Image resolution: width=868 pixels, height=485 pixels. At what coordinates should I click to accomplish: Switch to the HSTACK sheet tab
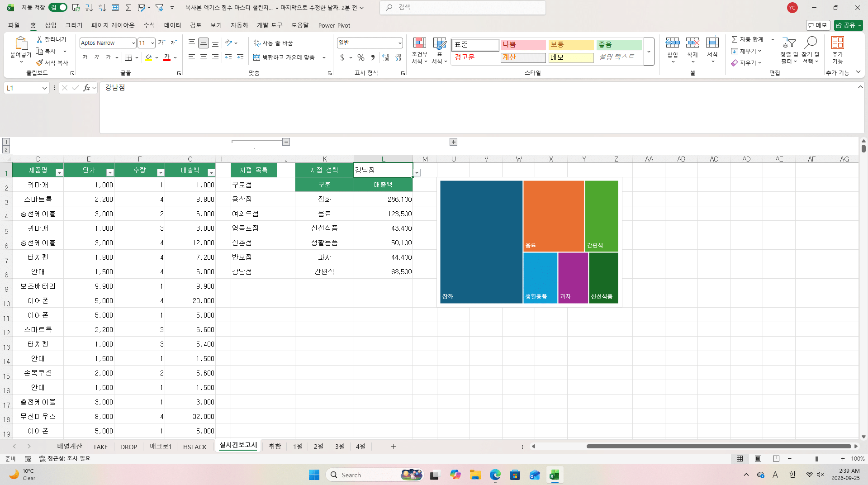pyautogui.click(x=195, y=447)
